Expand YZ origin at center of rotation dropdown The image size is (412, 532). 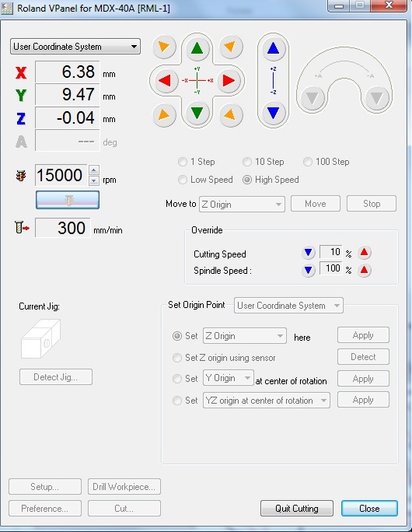[x=267, y=401]
